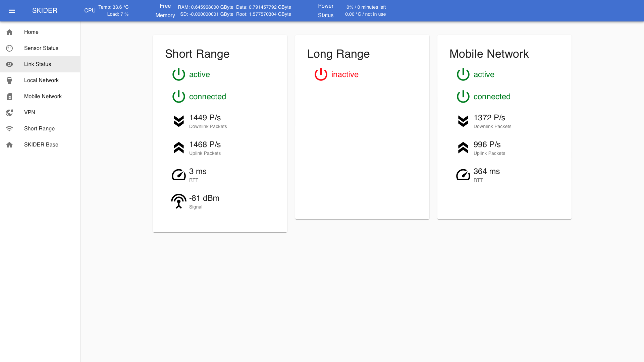644x362 pixels.
Task: Click the SKIDER app title
Action: [45, 11]
